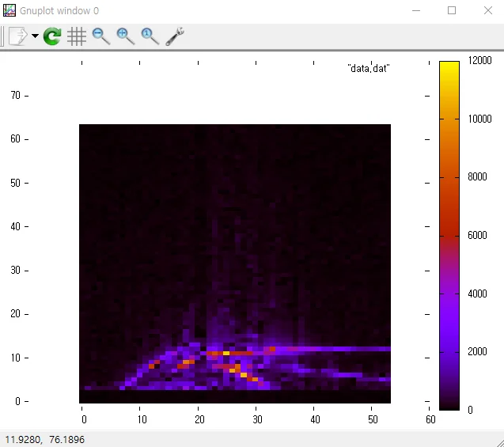The width and height of the screenshot is (504, 447).
Task: Click the bright yellow heatmap cell
Action: pos(244,375)
